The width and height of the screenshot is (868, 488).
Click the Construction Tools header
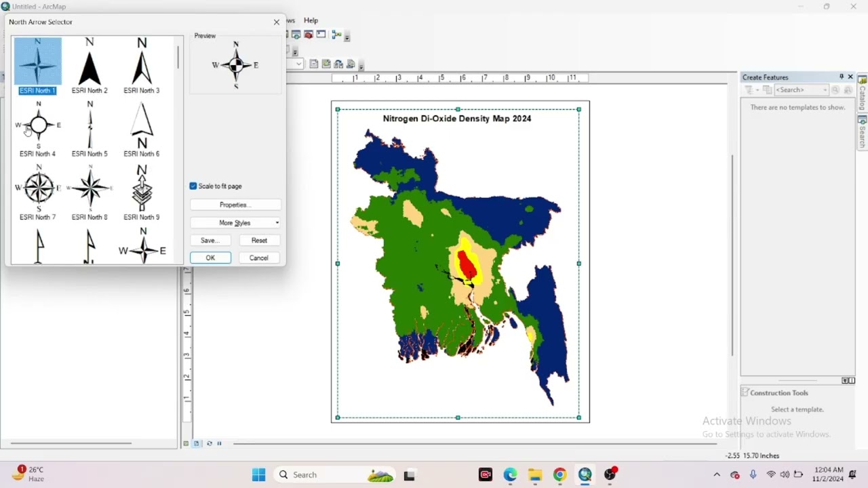pyautogui.click(x=778, y=393)
